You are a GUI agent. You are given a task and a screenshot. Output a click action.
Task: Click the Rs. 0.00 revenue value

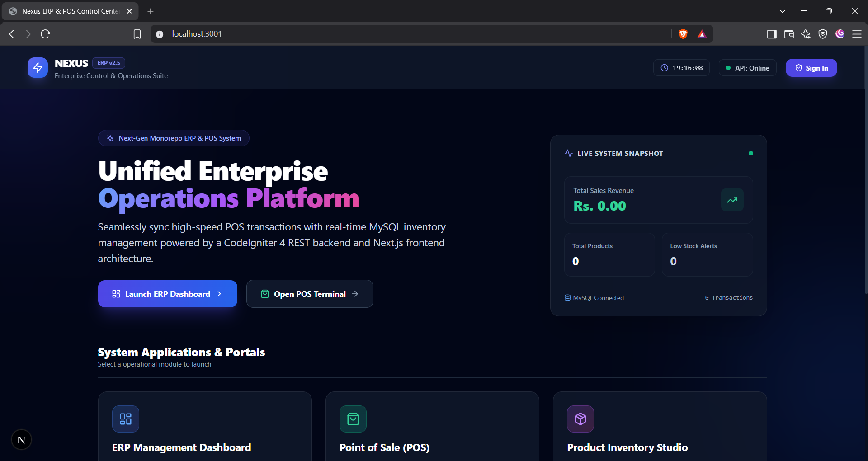(599, 206)
